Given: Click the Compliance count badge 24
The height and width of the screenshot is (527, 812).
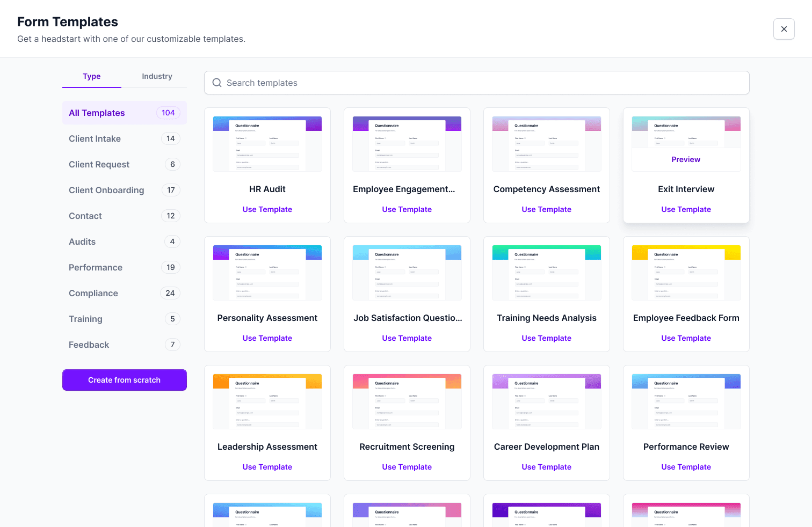Looking at the screenshot, I should pos(170,293).
